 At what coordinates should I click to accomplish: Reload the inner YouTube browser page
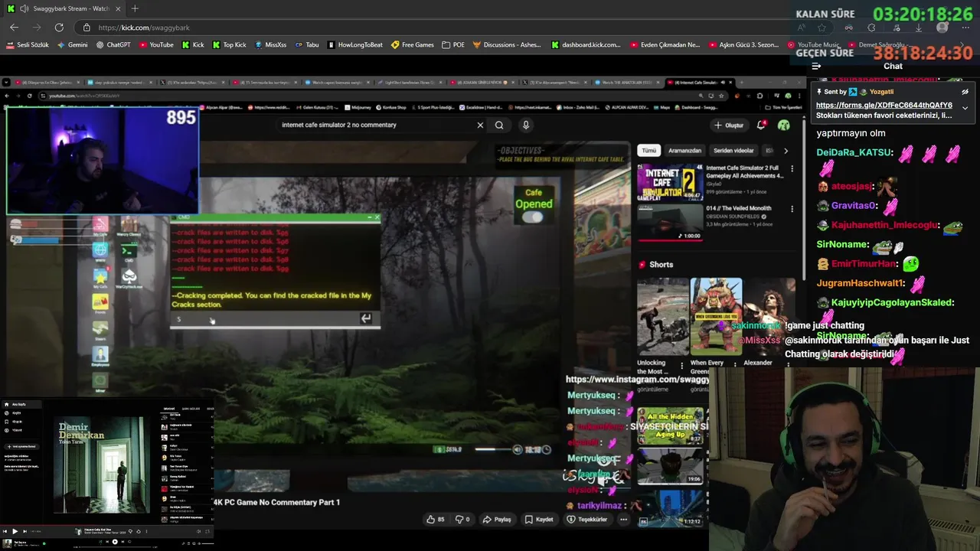coord(29,96)
